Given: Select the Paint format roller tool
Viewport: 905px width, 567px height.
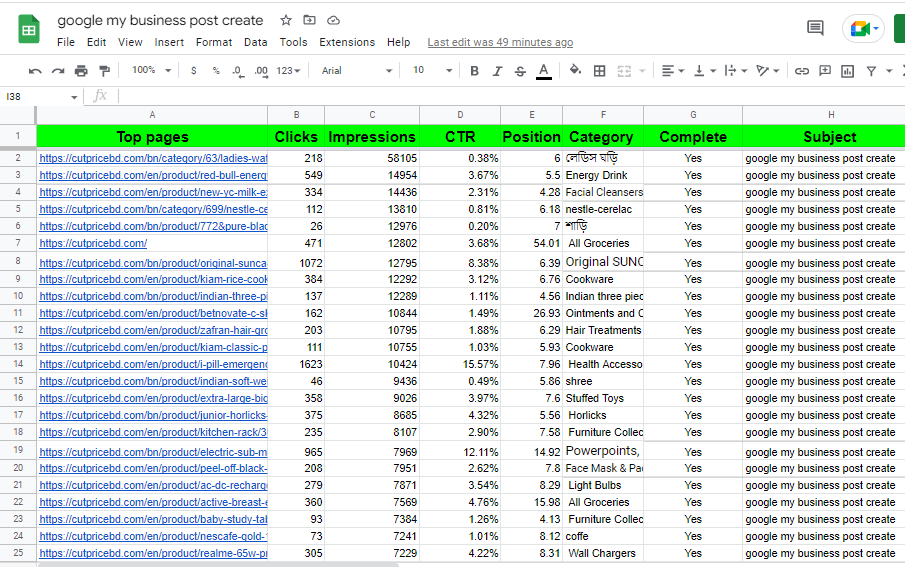Looking at the screenshot, I should pyautogui.click(x=105, y=71).
